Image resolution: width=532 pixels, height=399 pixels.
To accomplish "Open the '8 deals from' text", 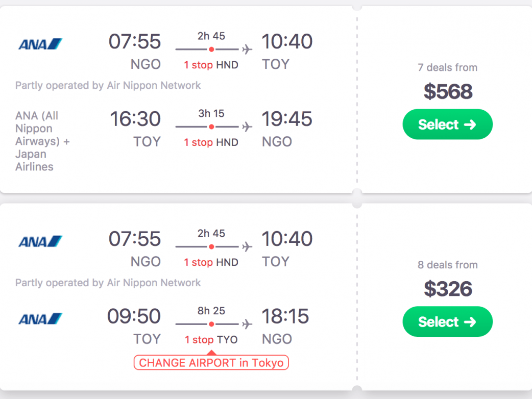I will [447, 265].
